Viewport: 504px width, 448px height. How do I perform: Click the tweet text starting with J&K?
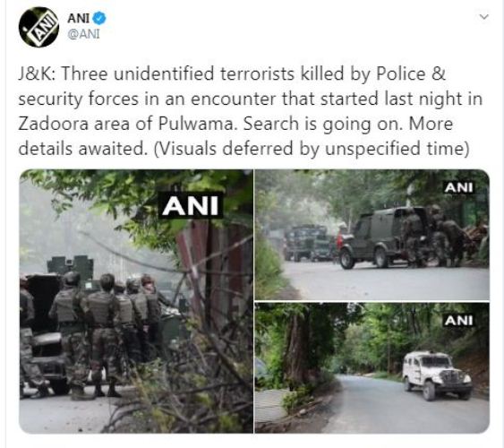pos(251,111)
